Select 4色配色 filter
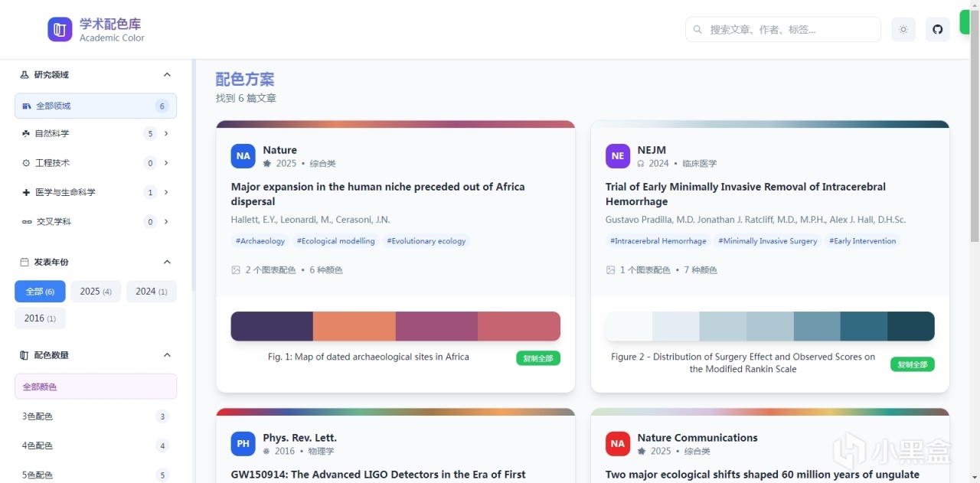The width and height of the screenshot is (980, 483). pos(96,445)
